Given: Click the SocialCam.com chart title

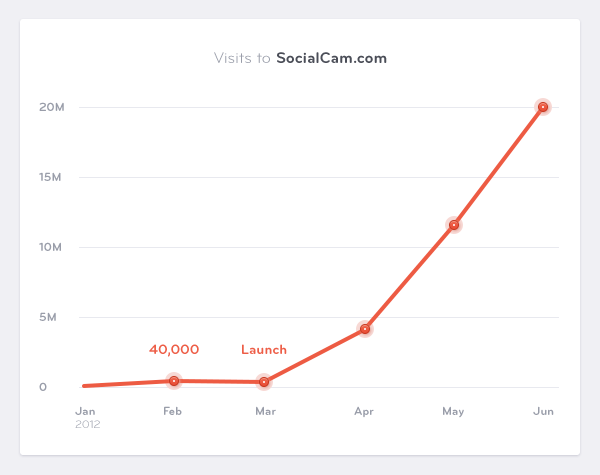Looking at the screenshot, I should (300, 58).
